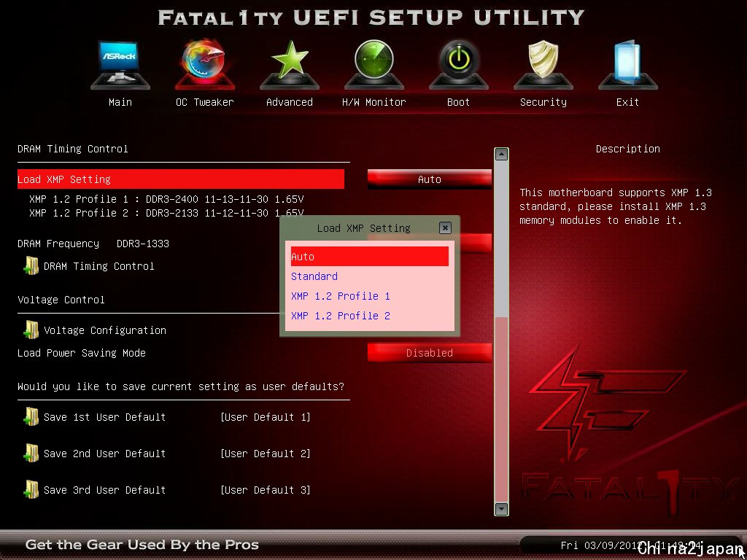Screen dimensions: 747x560
Task: Click the Save 2nd User Default folder icon
Action: tap(31, 454)
